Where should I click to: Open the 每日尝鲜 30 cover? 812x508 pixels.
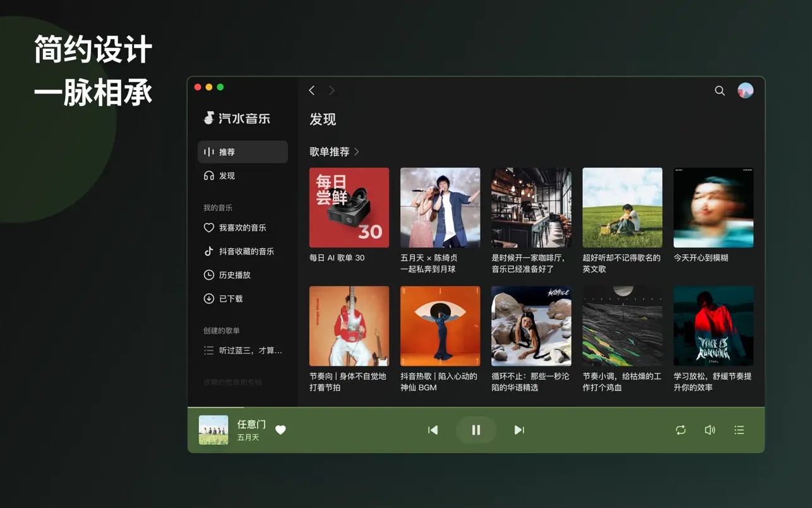click(x=349, y=207)
